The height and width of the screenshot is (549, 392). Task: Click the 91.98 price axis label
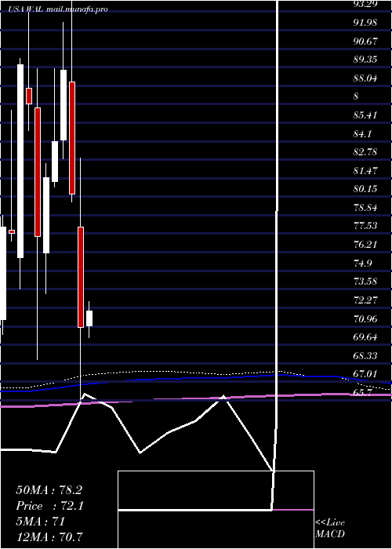(x=365, y=23)
